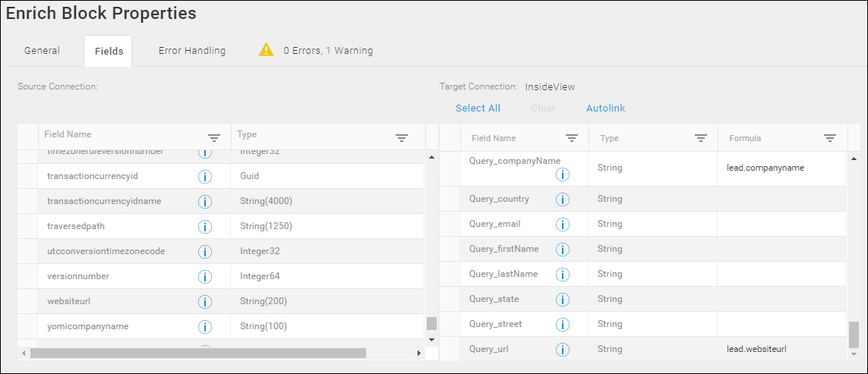
Task: Click the source list horizontal scrollbar
Action: (x=198, y=353)
